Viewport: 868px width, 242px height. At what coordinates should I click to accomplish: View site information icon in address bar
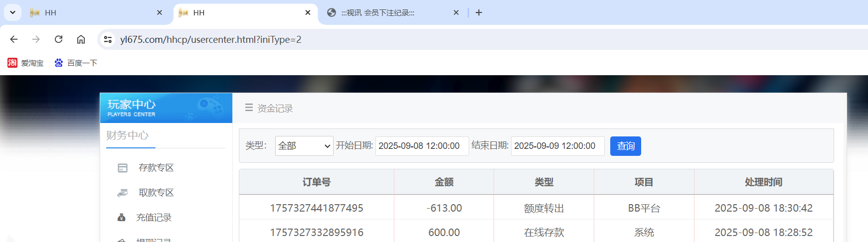pyautogui.click(x=108, y=39)
